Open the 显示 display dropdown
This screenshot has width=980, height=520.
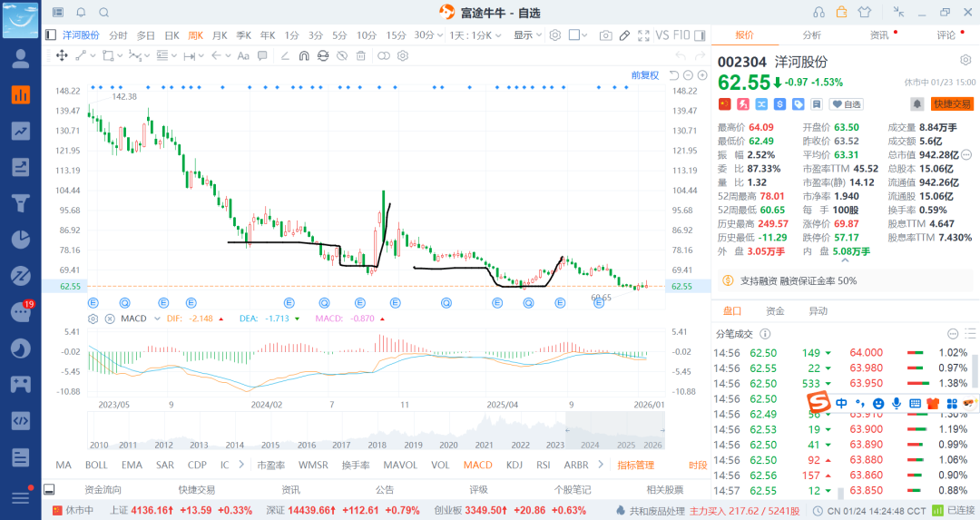pos(527,35)
